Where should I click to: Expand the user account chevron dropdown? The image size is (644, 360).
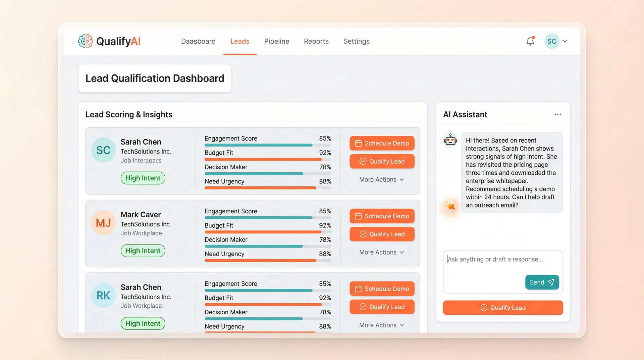565,41
